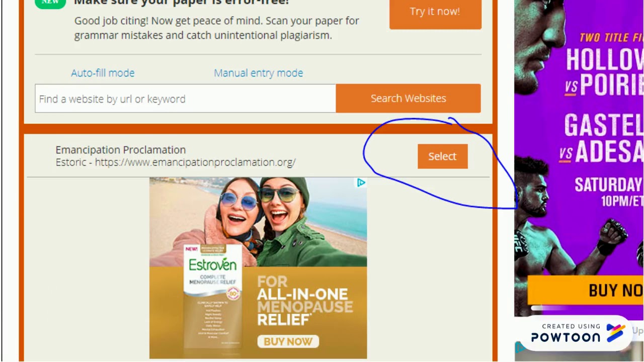The image size is (644, 362).
Task: Select the Emancipation Proclamation result
Action: pos(442,156)
